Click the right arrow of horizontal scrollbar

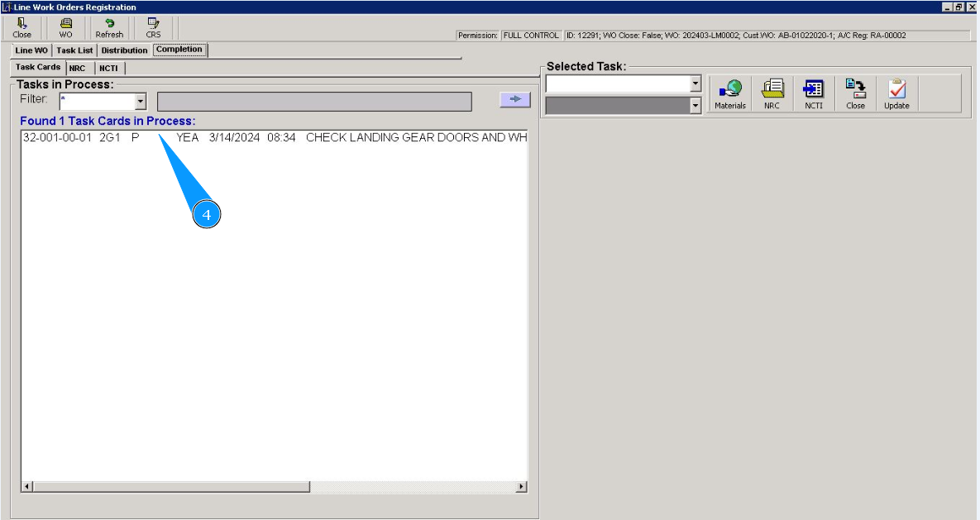click(521, 486)
